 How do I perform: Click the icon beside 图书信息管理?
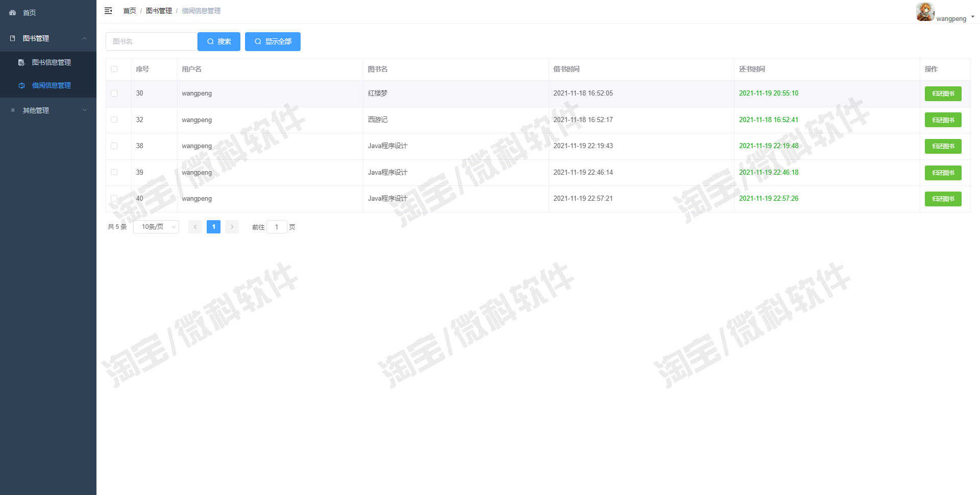coord(21,62)
